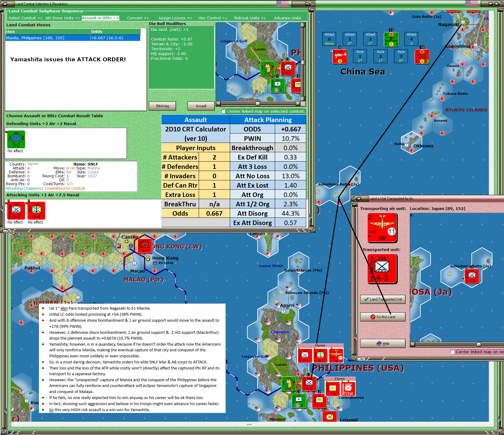Click the US flag in Land Combat title bar
504x435 pixels.
coord(282,4)
